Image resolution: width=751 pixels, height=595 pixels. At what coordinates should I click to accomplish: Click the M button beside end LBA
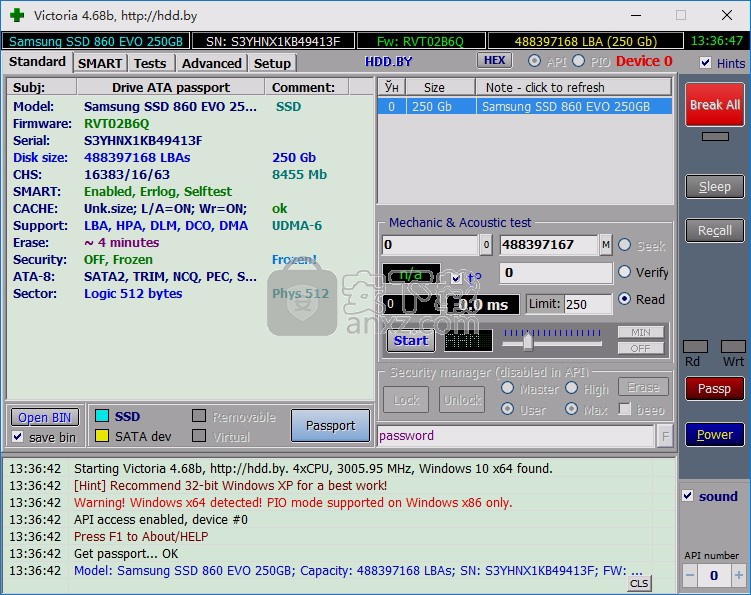[605, 245]
